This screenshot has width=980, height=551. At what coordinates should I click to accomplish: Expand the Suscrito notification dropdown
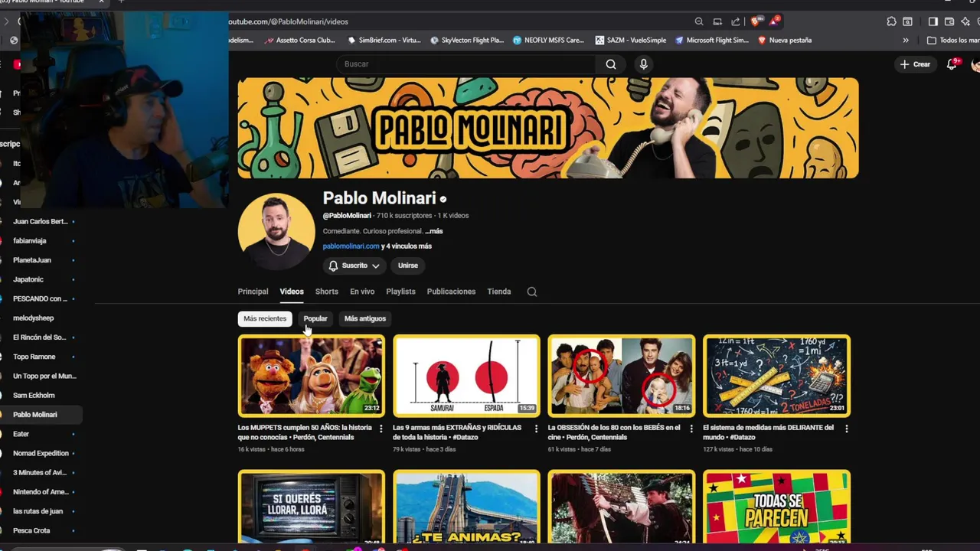coord(354,266)
